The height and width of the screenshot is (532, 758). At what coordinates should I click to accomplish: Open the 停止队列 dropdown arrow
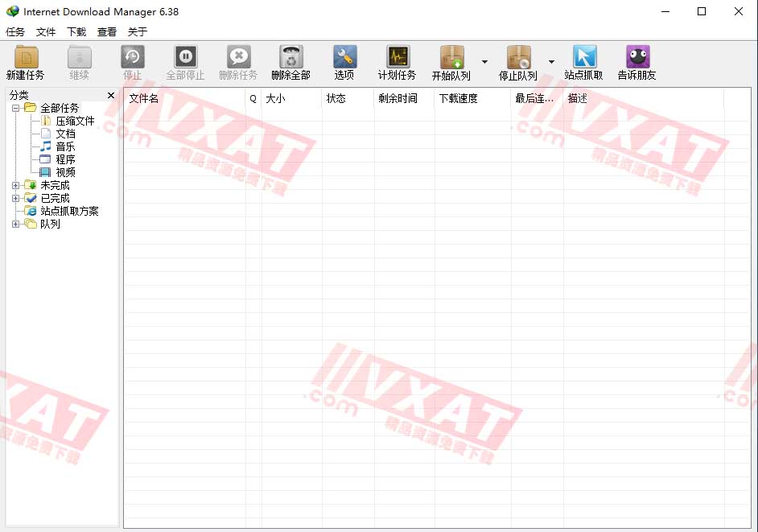(x=552, y=63)
